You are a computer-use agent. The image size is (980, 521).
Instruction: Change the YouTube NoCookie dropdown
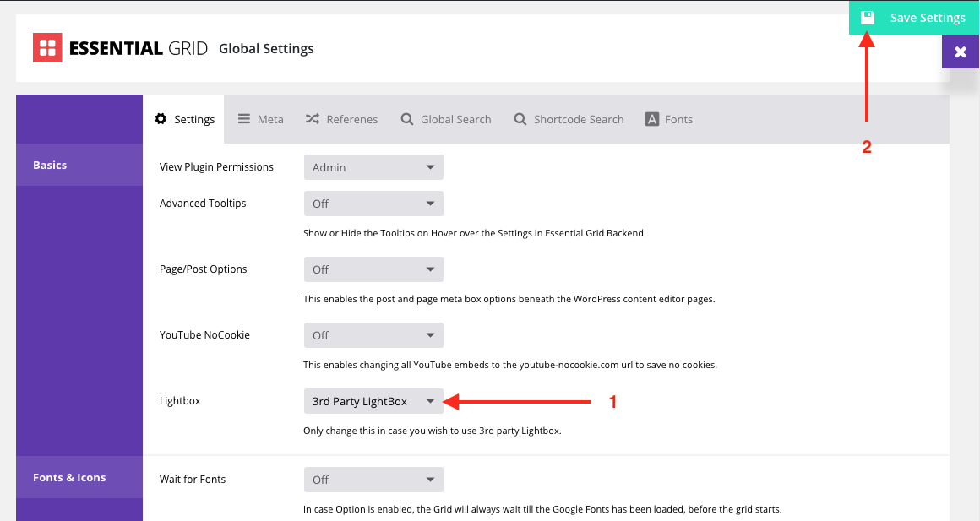pyautogui.click(x=373, y=335)
